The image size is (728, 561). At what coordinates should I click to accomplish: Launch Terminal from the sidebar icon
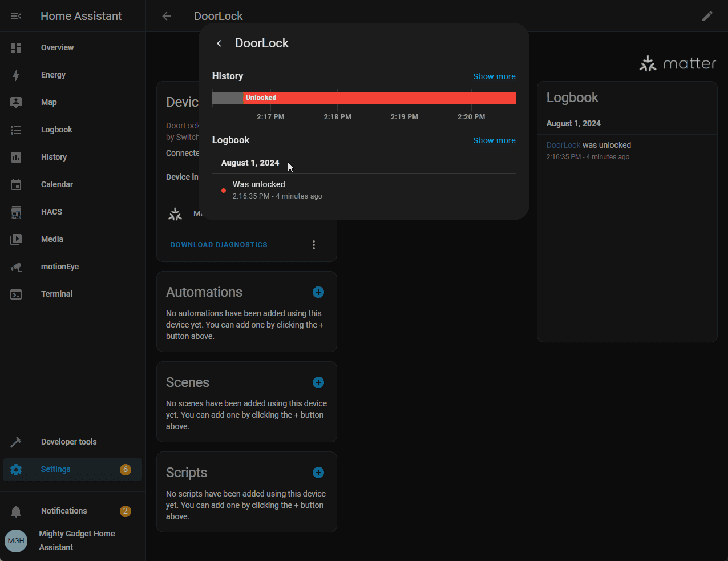(x=16, y=294)
